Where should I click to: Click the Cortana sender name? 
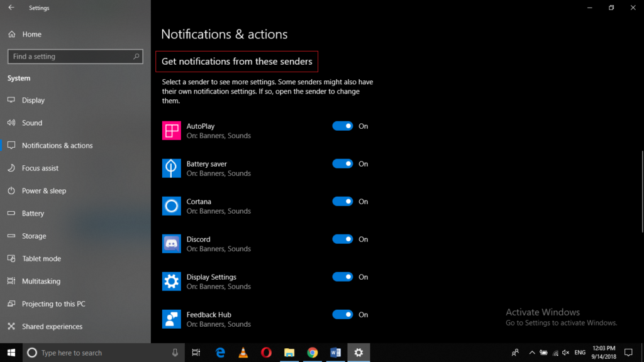coord(199,202)
